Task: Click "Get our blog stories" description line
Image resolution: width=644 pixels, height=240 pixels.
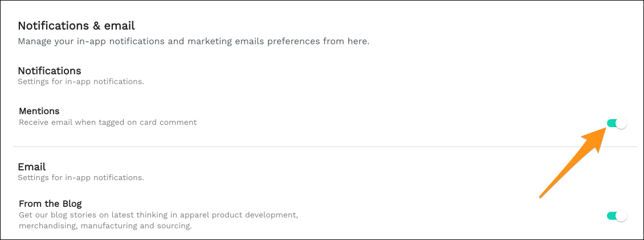Action: (158, 215)
